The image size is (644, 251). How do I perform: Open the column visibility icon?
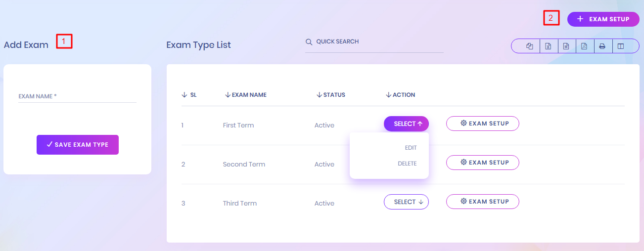pos(620,46)
